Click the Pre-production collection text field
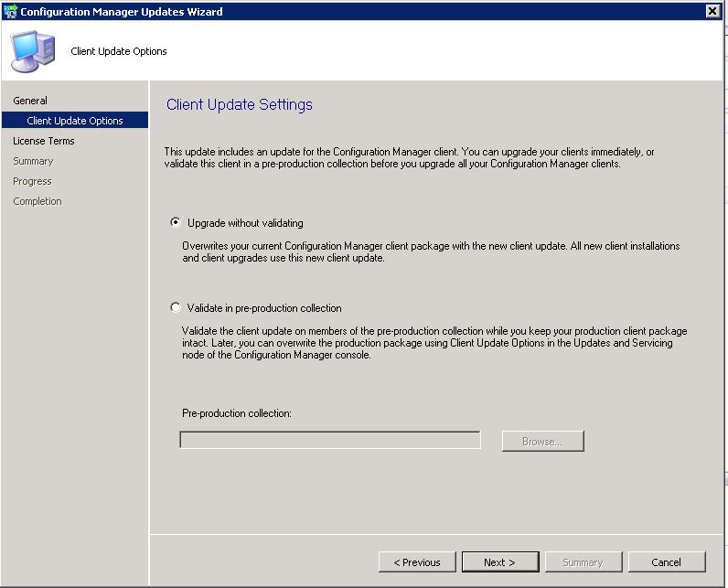Screen dimensions: 728x588 point(330,440)
